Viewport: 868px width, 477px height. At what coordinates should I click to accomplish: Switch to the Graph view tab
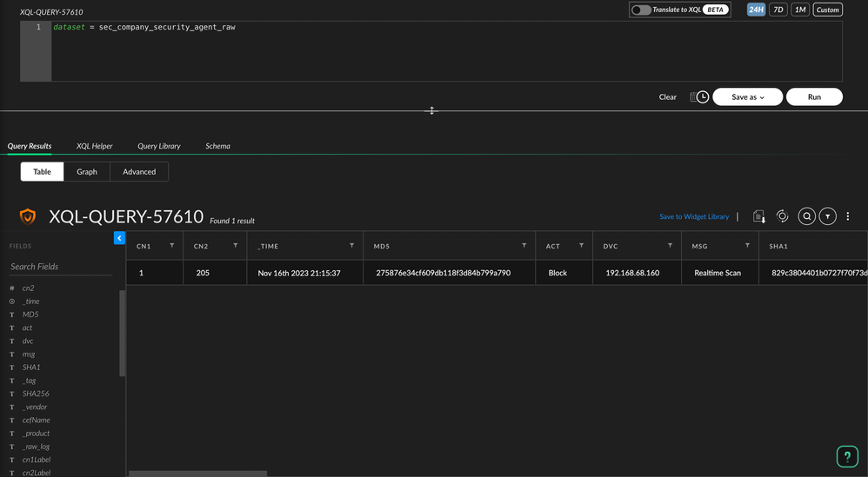(x=87, y=172)
